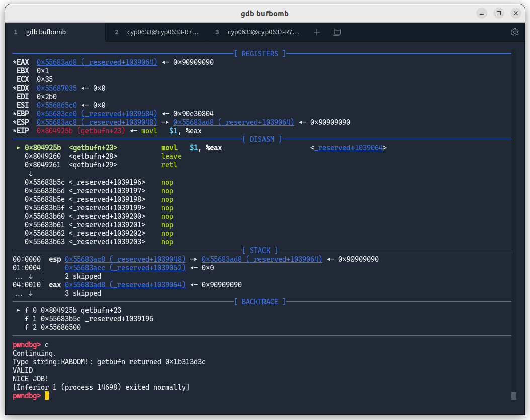Click stack address 0x55683acc link

pyautogui.click(x=125, y=268)
